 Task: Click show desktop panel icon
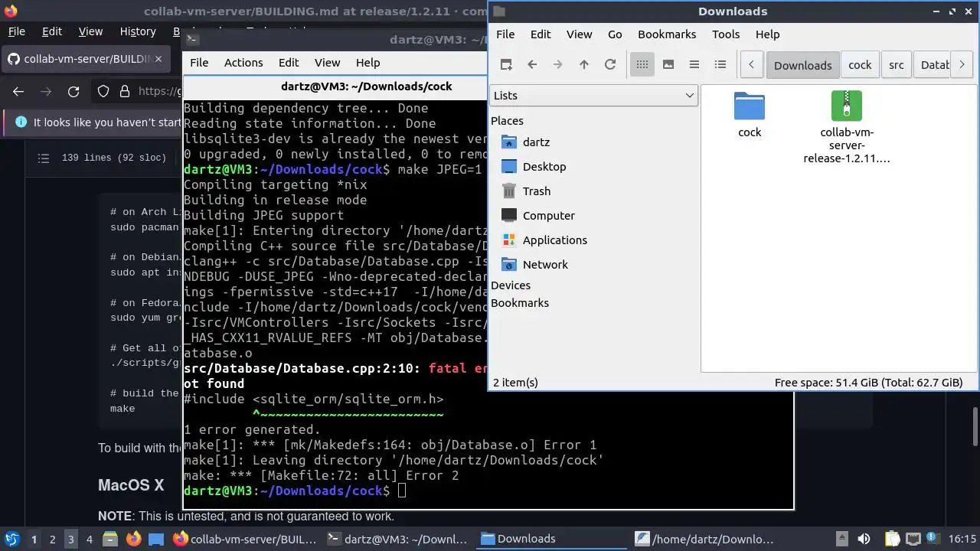pos(156,539)
